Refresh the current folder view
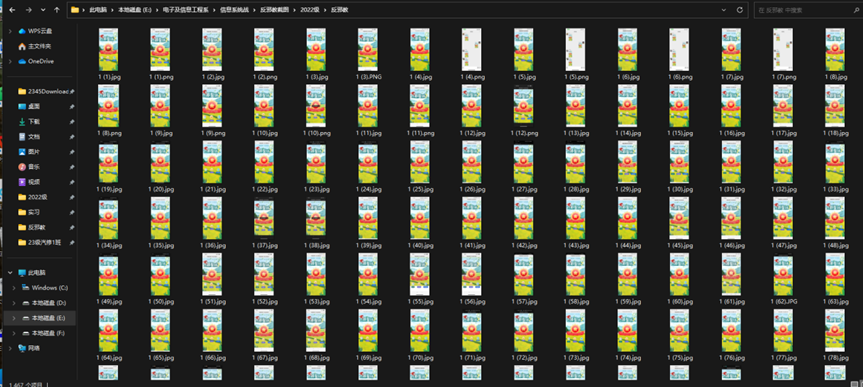 click(x=740, y=10)
